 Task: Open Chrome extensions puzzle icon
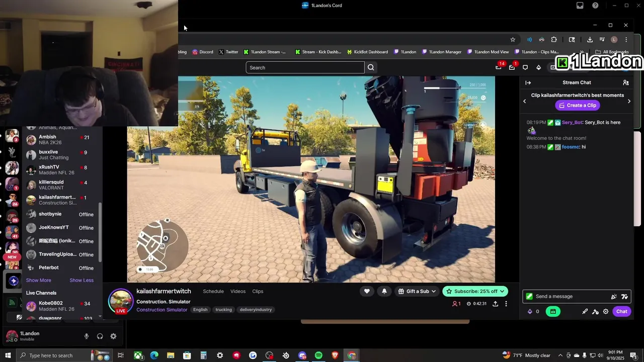click(x=554, y=40)
